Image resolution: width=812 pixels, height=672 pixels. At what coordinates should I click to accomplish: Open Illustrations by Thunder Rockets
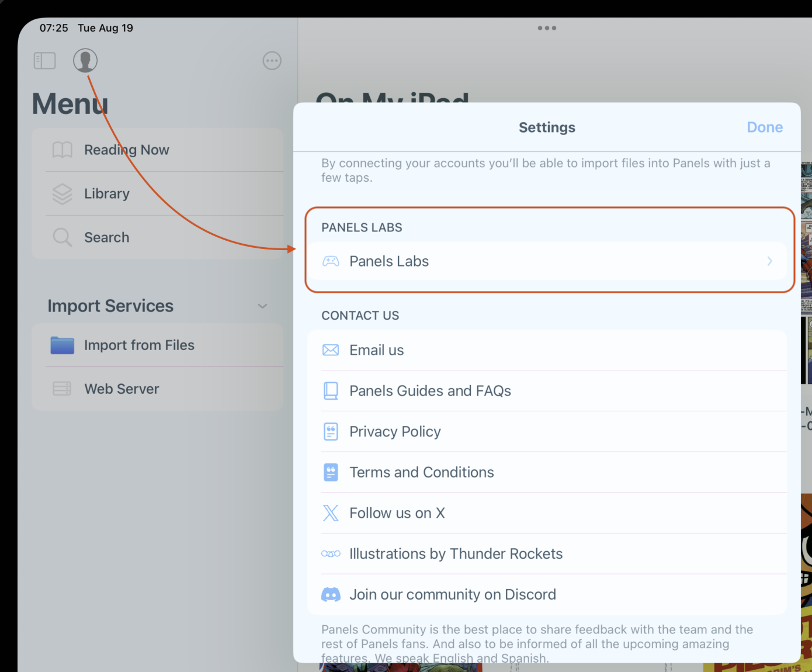[x=547, y=554]
